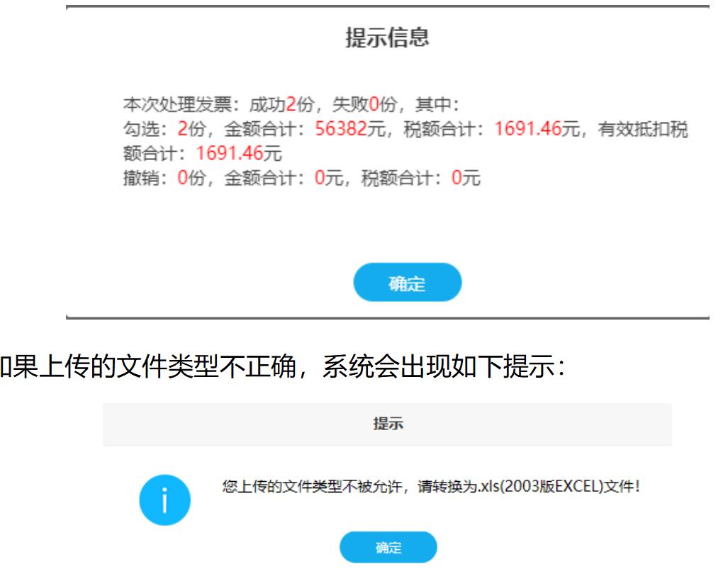This screenshot has width=728, height=569.
Task: Click the 撤销 invoice count number
Action: (182, 177)
